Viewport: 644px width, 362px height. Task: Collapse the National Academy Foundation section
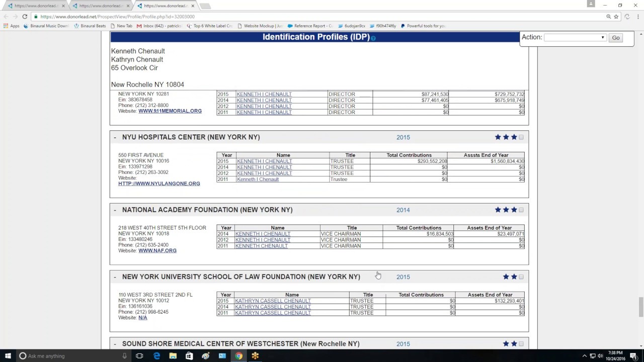115,210
